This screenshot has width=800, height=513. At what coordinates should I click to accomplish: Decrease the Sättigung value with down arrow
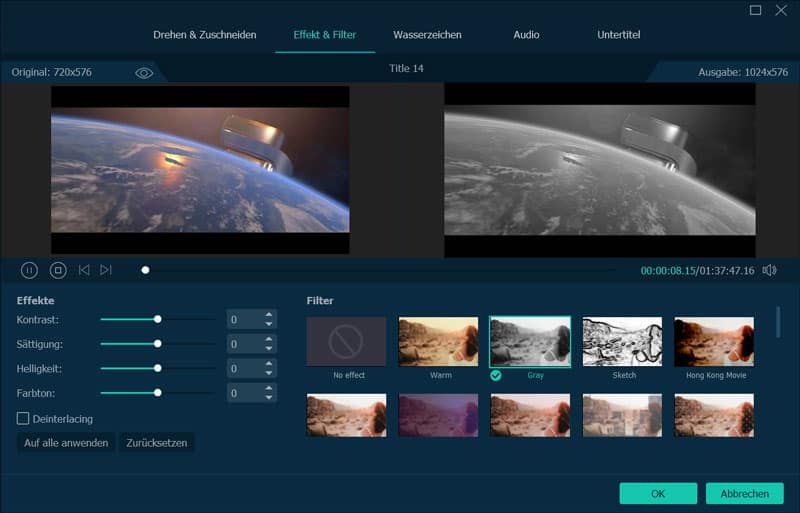click(x=269, y=348)
